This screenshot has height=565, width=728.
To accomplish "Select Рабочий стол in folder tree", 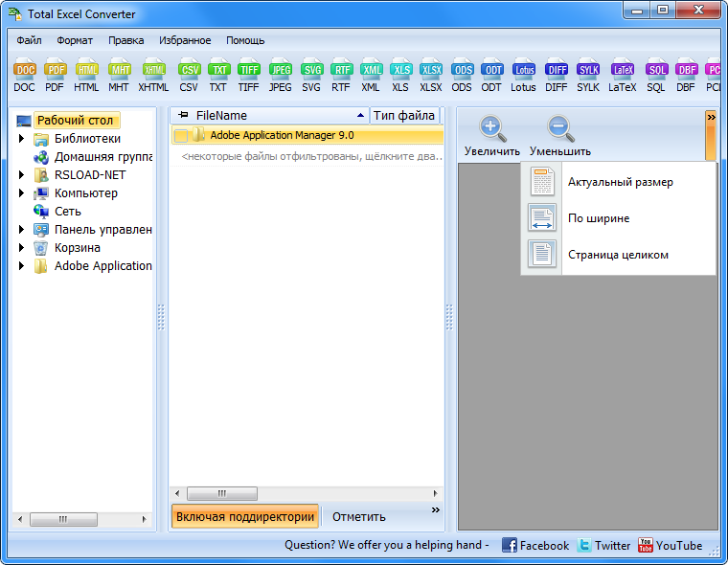I will coord(75,121).
